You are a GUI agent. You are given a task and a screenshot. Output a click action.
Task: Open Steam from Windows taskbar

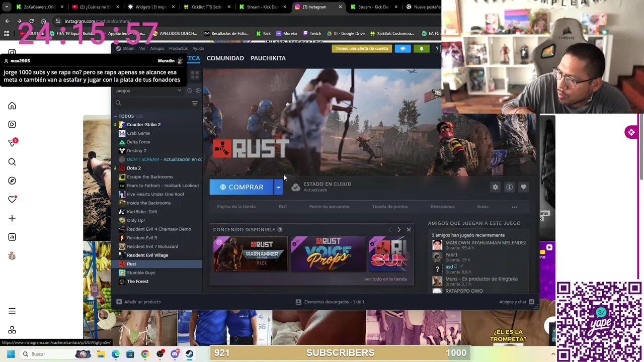coord(189,354)
